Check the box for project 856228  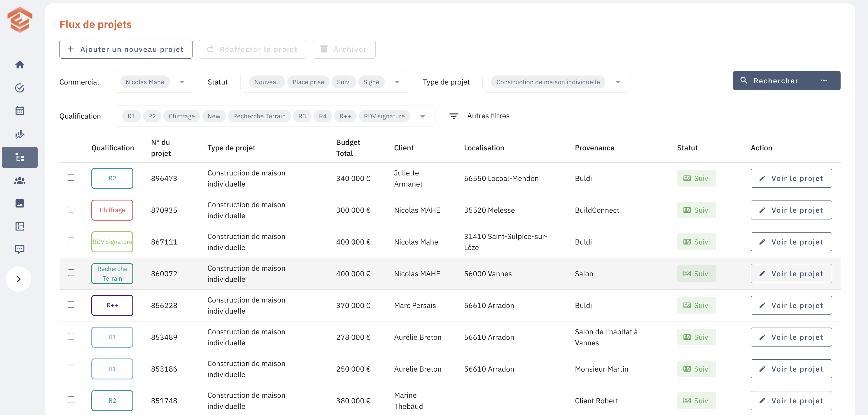pyautogui.click(x=71, y=304)
